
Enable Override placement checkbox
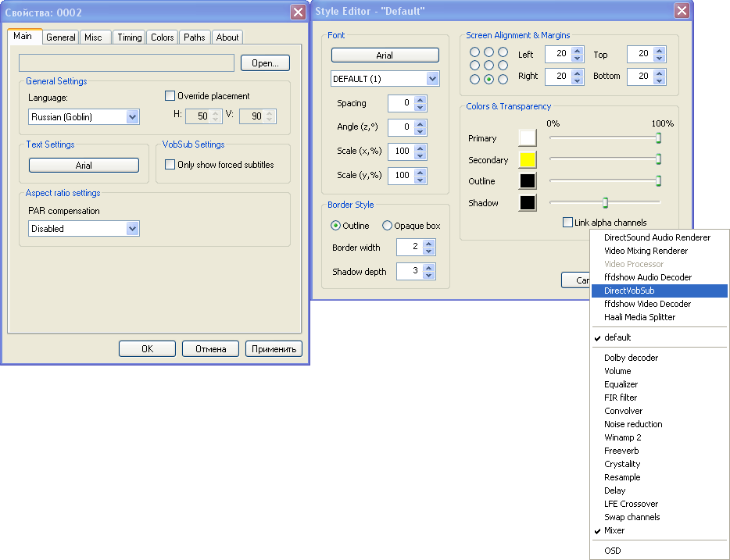[x=170, y=96]
